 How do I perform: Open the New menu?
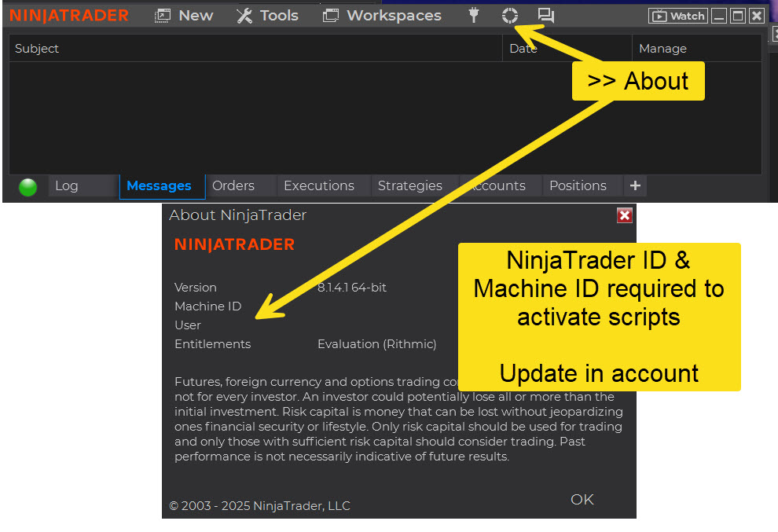point(184,15)
